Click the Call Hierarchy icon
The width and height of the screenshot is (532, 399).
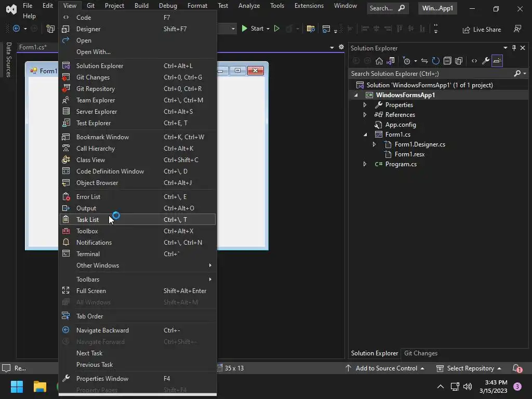66,148
